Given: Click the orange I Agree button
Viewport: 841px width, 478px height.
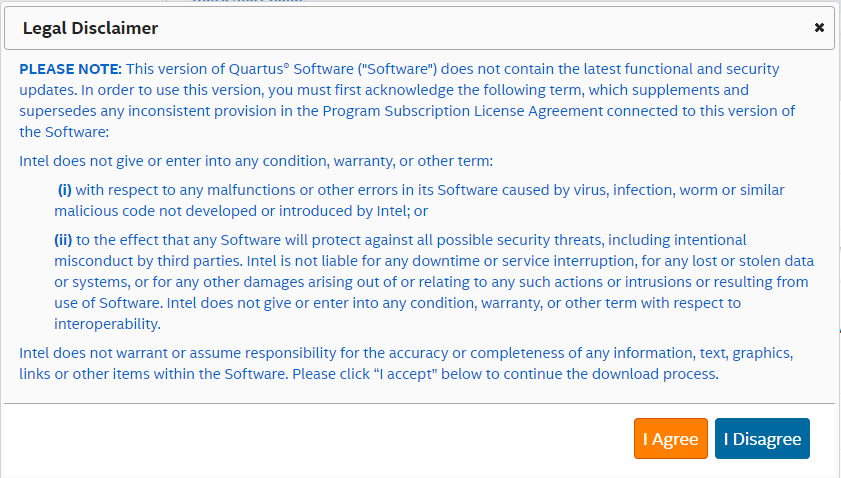Looking at the screenshot, I should click(670, 439).
